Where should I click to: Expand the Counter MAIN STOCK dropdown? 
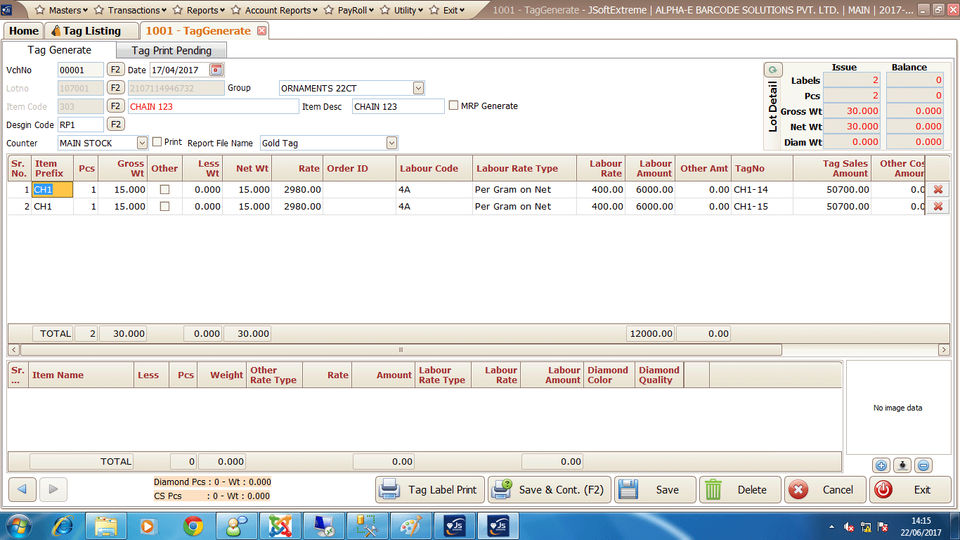click(141, 143)
